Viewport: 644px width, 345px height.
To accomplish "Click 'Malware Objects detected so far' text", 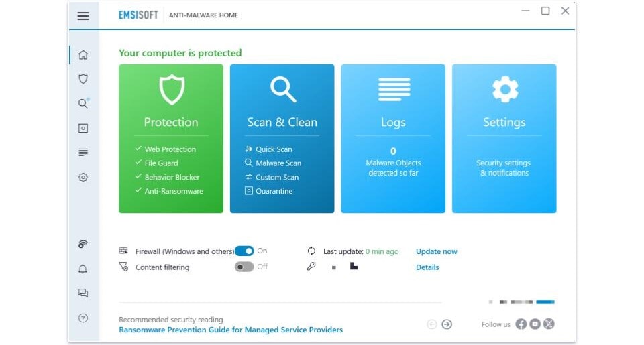I will 394,168.
